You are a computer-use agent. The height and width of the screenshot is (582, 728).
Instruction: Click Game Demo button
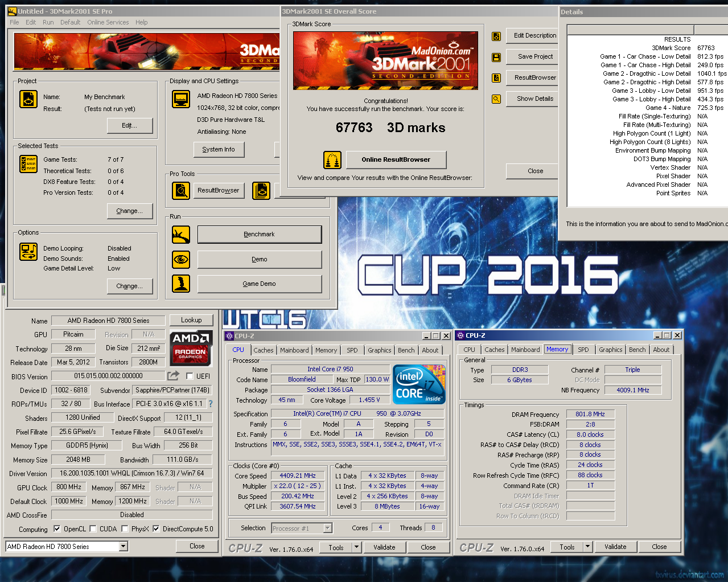260,284
